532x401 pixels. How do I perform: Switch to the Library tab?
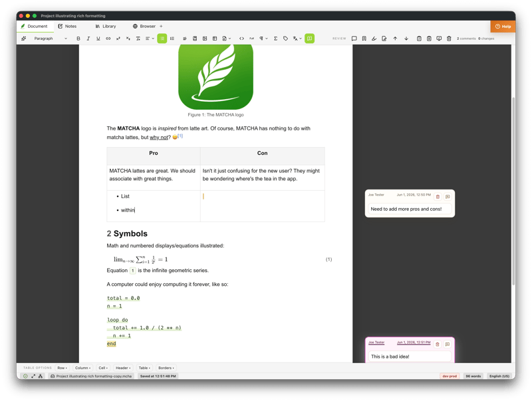(106, 26)
